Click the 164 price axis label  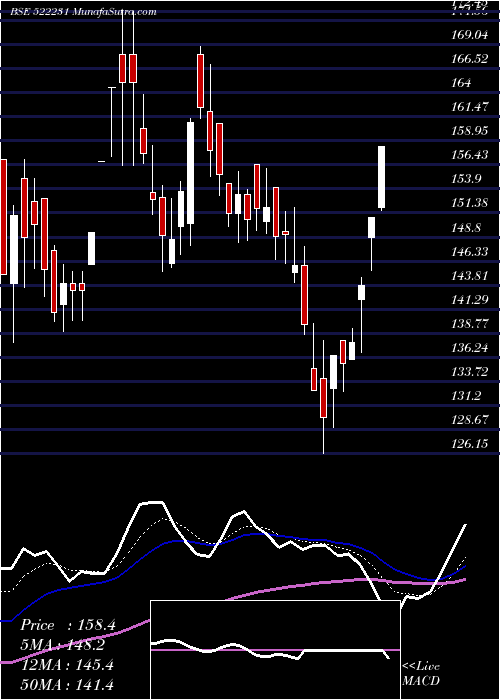[461, 83]
